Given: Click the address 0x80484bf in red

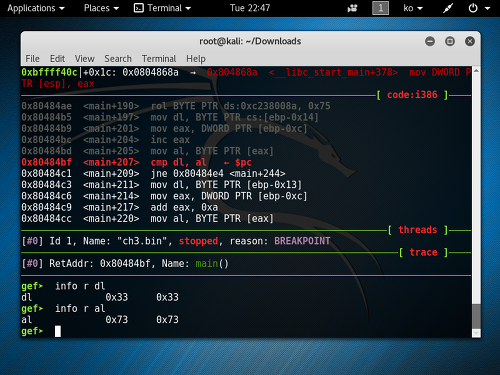Looking at the screenshot, I should 46,162.
